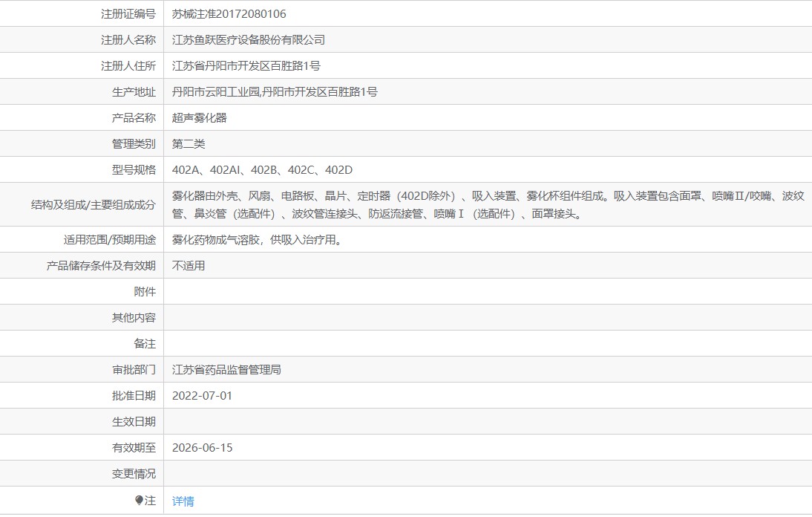This screenshot has height=517, width=812.
Task: Select the 雾化器由外壳 structure description text
Action: [488, 204]
